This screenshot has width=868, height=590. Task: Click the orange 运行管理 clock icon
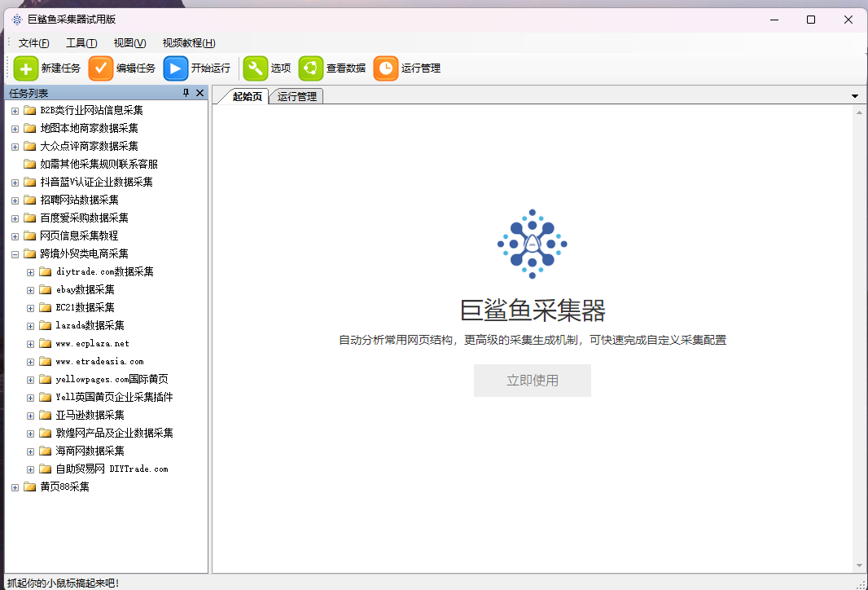[x=386, y=68]
